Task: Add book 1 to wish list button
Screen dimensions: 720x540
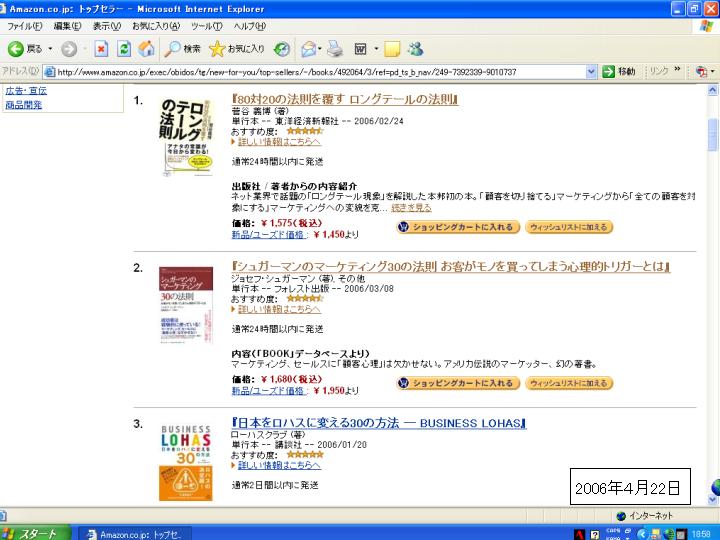Action: click(568, 227)
